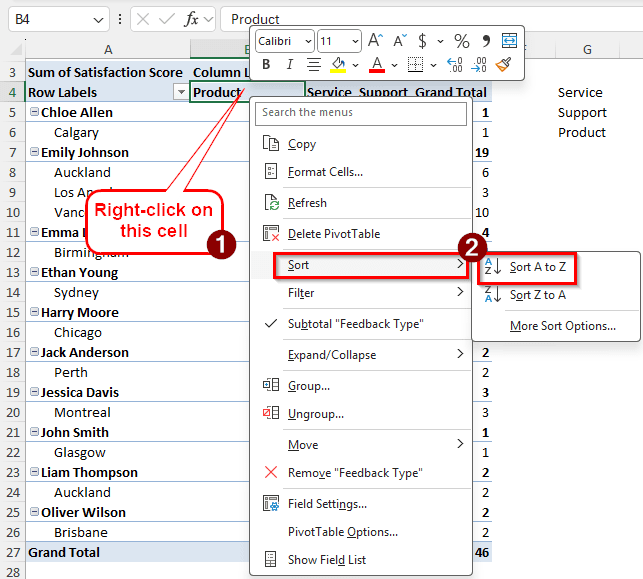
Task: Open the font name Calibri dropdown
Action: 306,41
